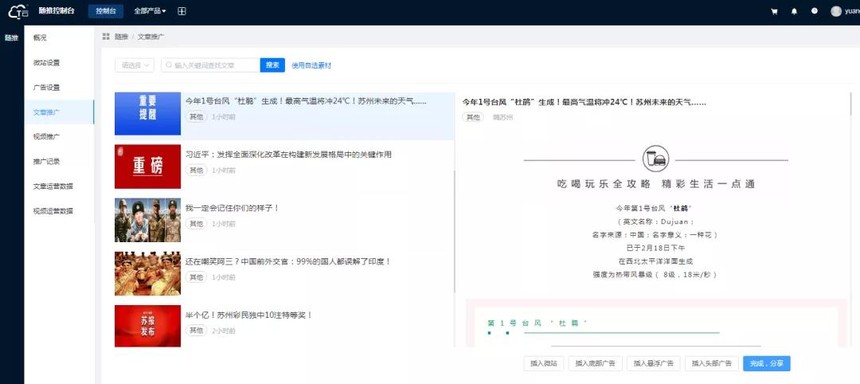Viewport: 860px width, 384px height.
Task: Select 文章推广 in the sidebar
Action: tap(59, 112)
